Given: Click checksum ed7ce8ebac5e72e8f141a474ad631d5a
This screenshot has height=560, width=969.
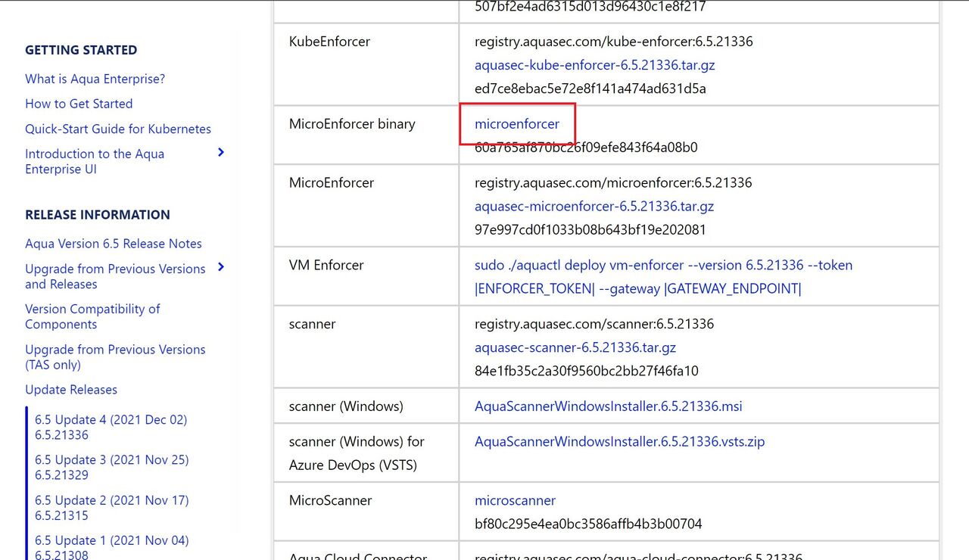Looking at the screenshot, I should 590,89.
